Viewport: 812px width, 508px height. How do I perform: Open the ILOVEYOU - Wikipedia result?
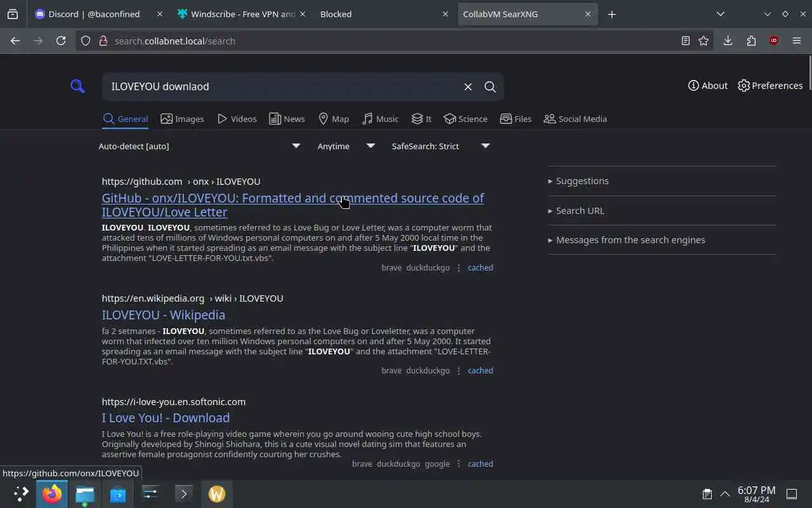pos(163,315)
